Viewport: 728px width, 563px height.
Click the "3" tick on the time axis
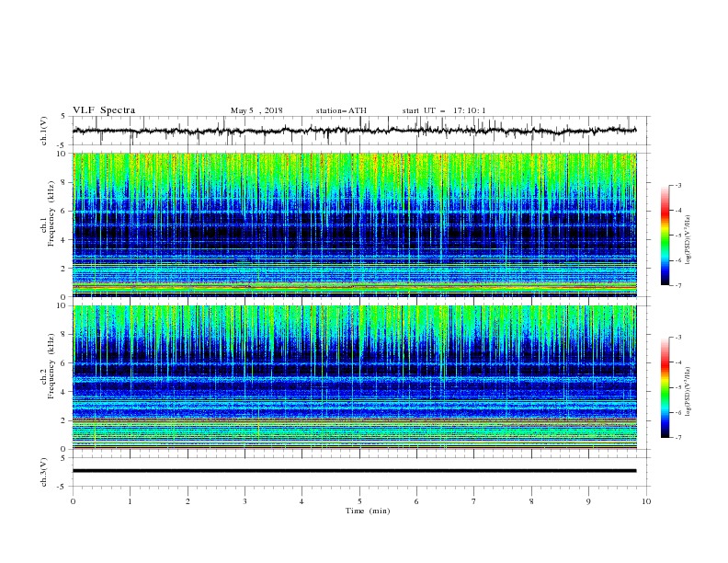[245, 501]
